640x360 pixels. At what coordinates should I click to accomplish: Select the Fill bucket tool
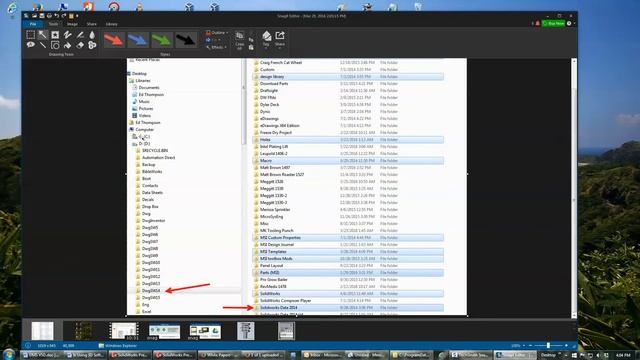coord(68,45)
